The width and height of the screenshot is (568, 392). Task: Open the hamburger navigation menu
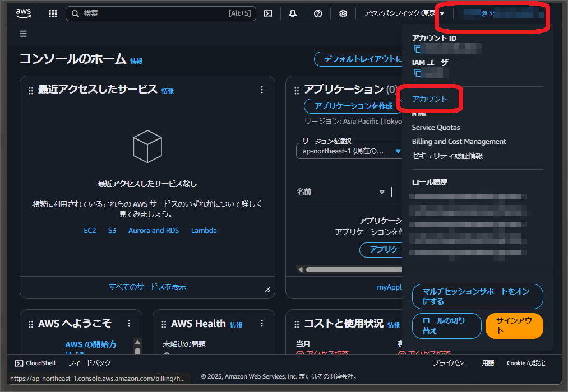[22, 34]
